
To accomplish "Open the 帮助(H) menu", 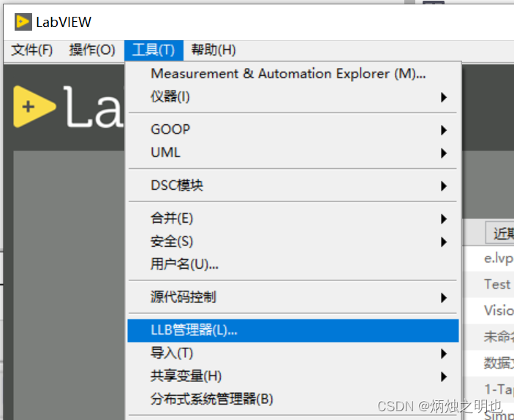I will pyautogui.click(x=213, y=50).
